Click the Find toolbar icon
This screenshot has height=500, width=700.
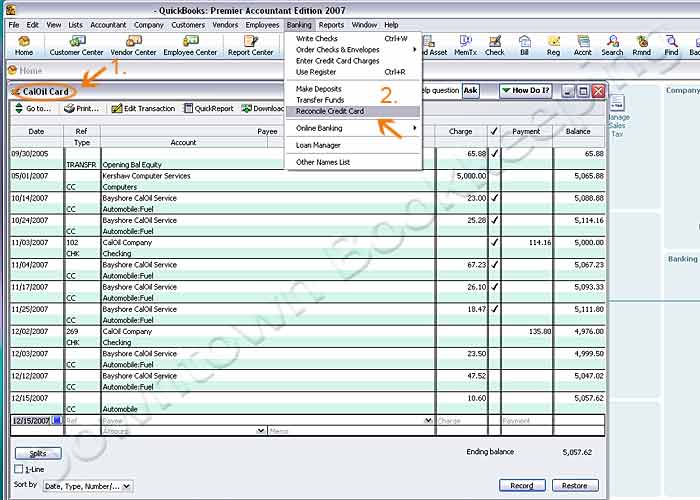point(671,46)
